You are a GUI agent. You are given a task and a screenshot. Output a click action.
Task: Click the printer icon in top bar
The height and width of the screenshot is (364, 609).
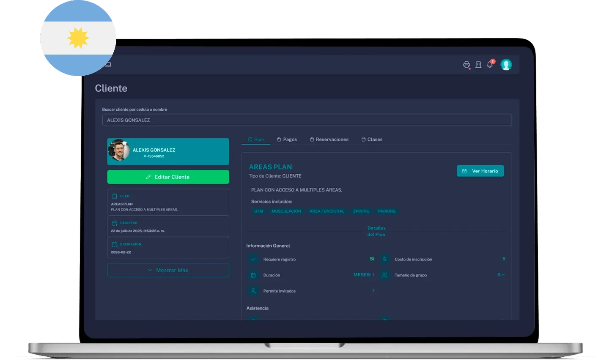[x=466, y=65]
